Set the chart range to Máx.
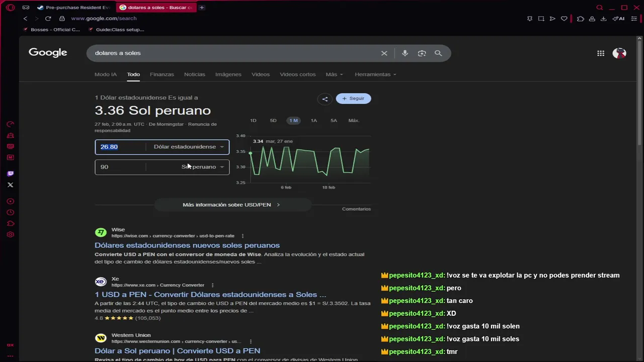644x362 pixels. click(x=354, y=121)
